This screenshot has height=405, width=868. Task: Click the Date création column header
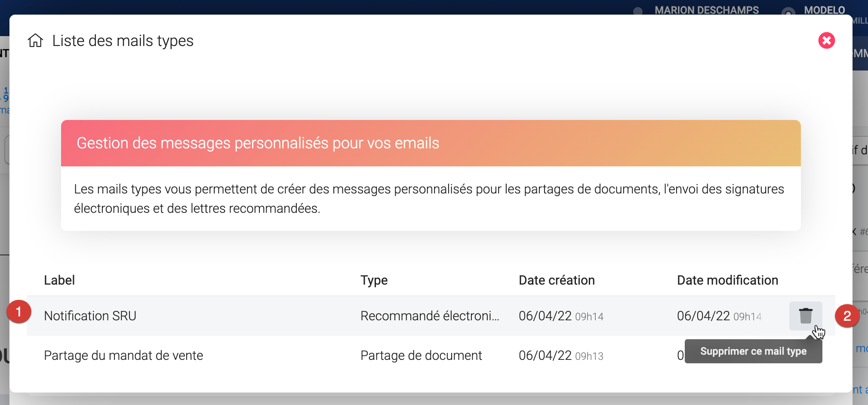click(557, 280)
